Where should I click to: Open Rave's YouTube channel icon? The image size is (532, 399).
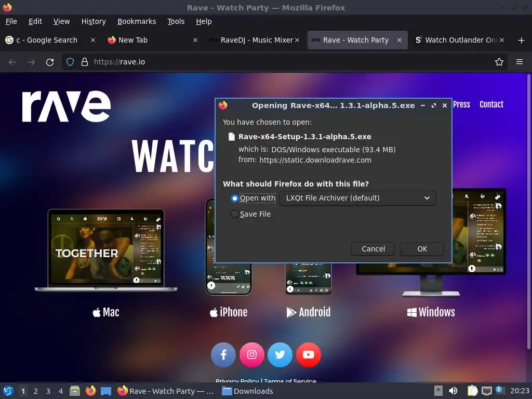[x=309, y=355]
